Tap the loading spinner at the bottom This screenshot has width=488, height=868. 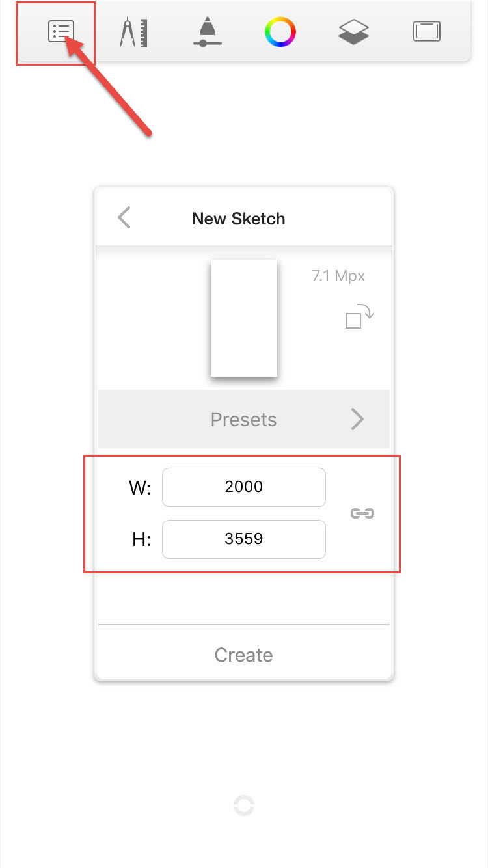tap(243, 806)
